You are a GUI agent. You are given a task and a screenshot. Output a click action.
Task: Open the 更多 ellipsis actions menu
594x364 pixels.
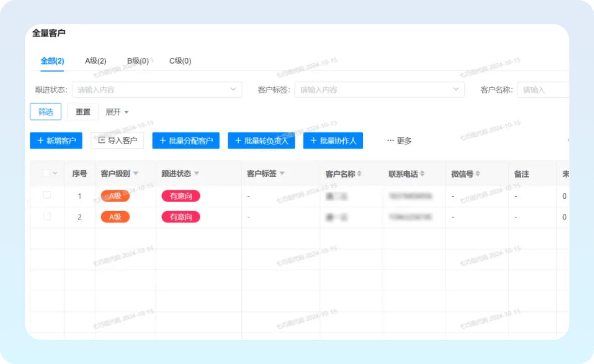pos(399,141)
